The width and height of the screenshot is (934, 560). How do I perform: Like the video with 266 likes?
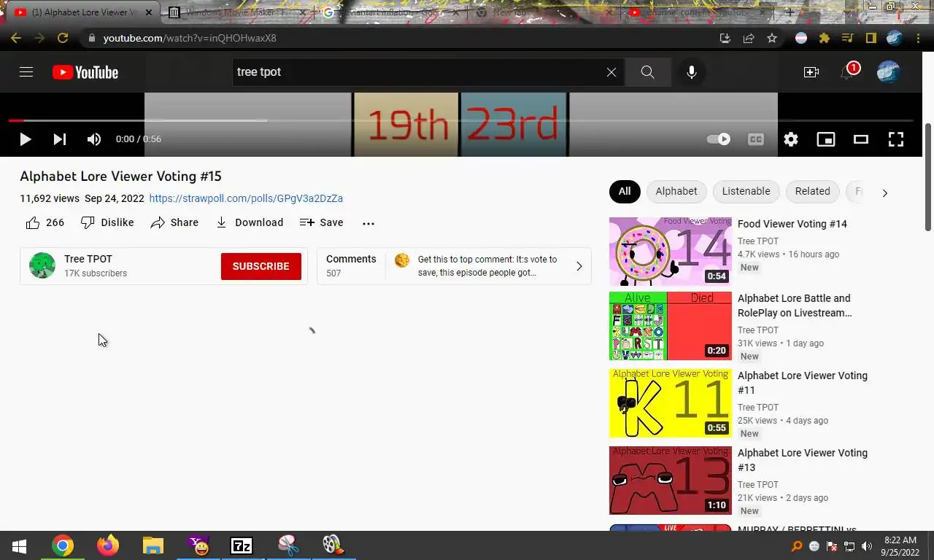coord(45,222)
